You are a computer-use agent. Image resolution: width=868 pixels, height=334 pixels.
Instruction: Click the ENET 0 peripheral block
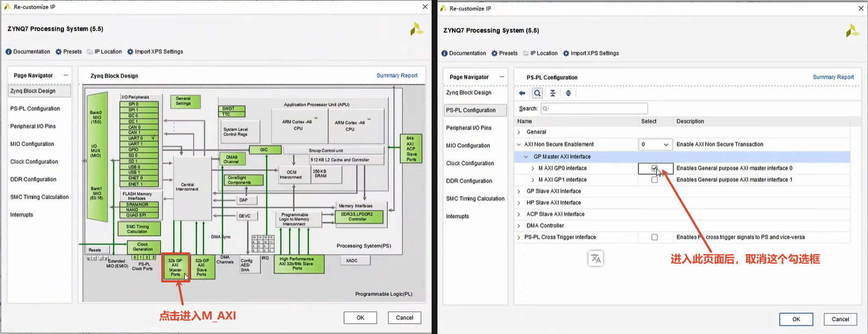click(x=139, y=178)
